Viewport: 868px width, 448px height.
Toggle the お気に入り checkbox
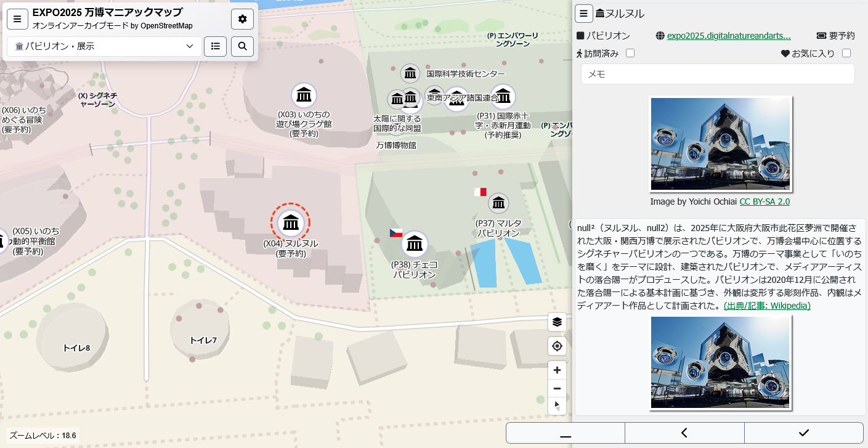(x=846, y=53)
